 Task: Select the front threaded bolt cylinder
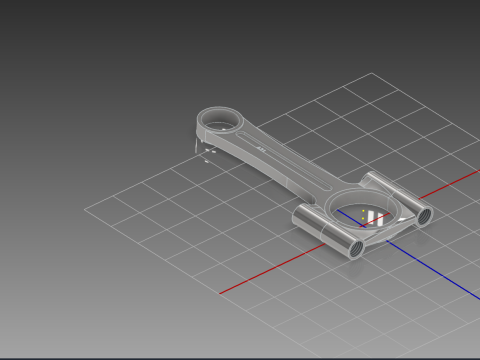tap(329, 231)
